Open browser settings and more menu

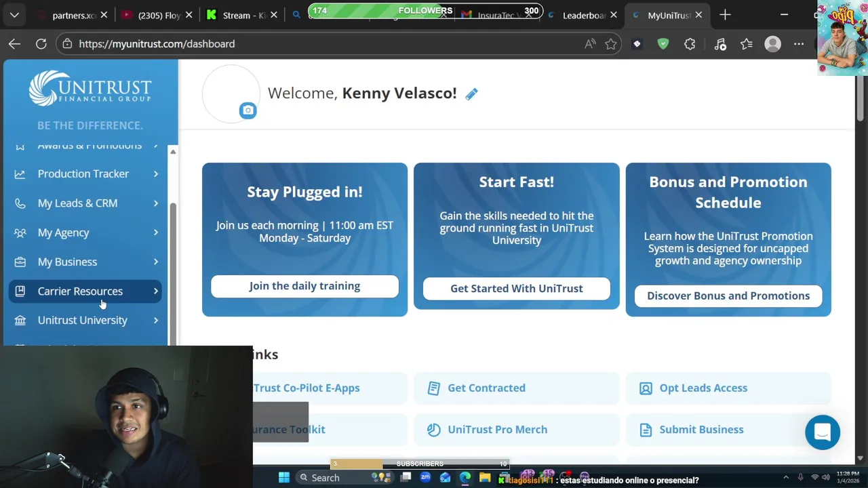(x=799, y=44)
